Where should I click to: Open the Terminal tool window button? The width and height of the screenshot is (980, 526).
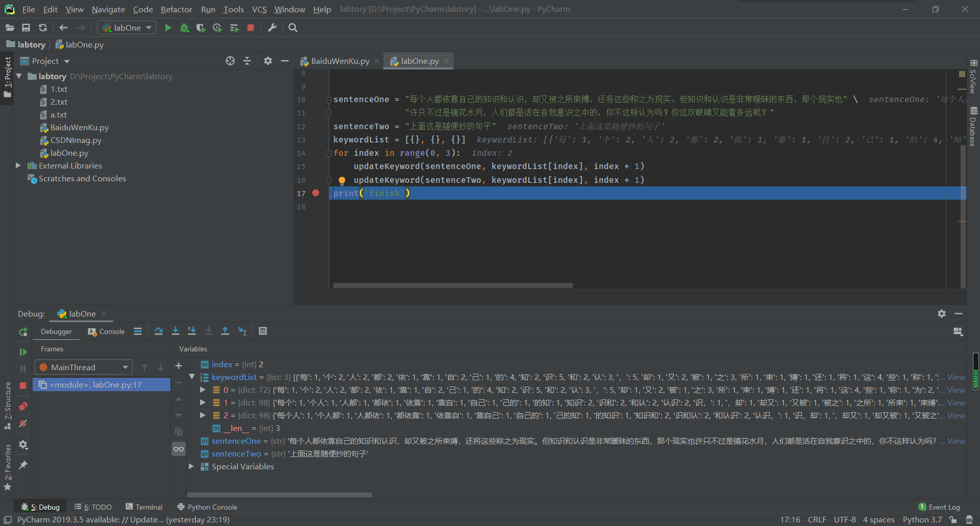(144, 507)
